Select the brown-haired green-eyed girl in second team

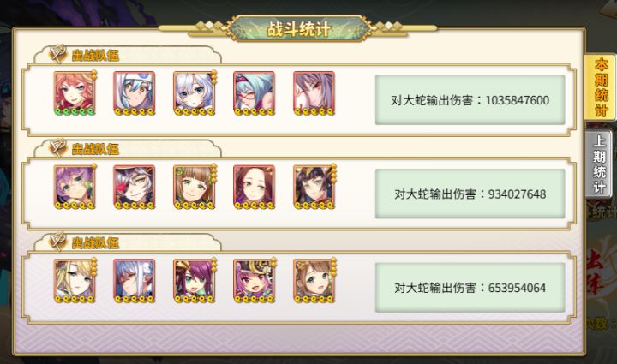195,187
